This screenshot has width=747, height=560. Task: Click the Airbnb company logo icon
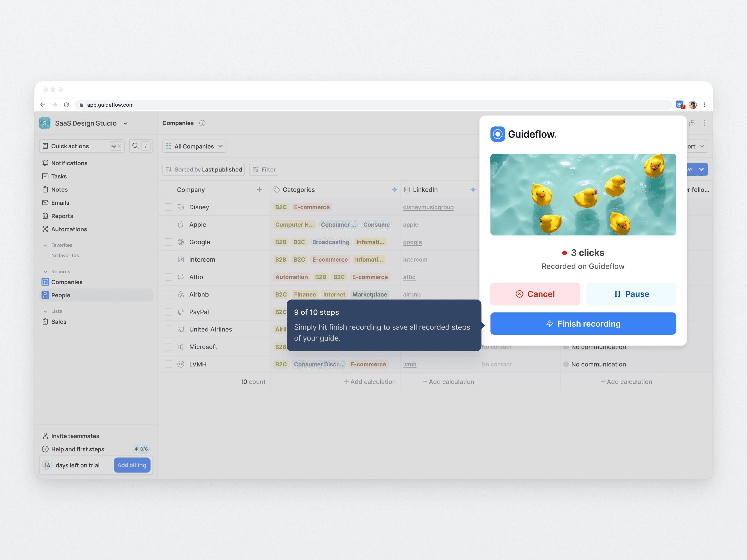[x=181, y=294]
